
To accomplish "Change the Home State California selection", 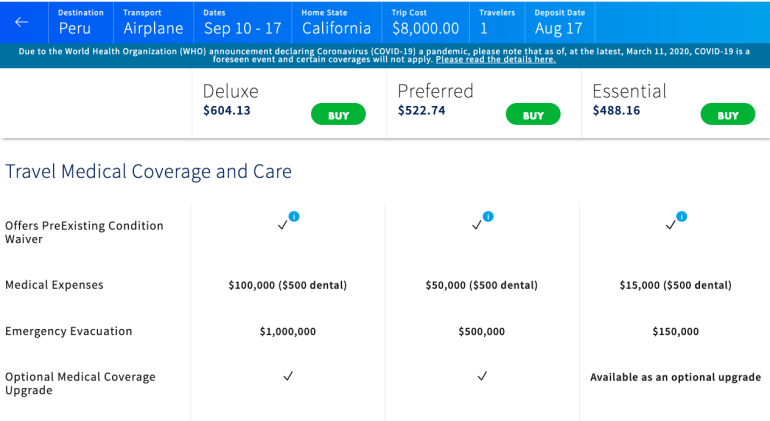I will 336,22.
